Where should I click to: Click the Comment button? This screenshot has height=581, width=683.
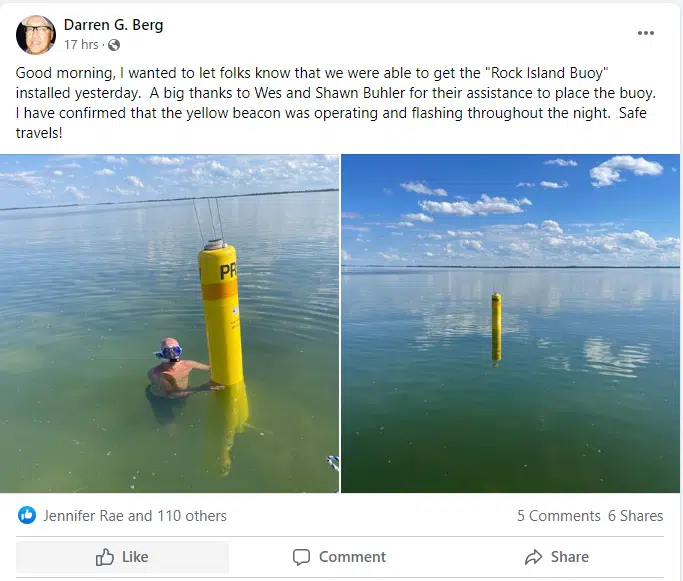pyautogui.click(x=339, y=557)
